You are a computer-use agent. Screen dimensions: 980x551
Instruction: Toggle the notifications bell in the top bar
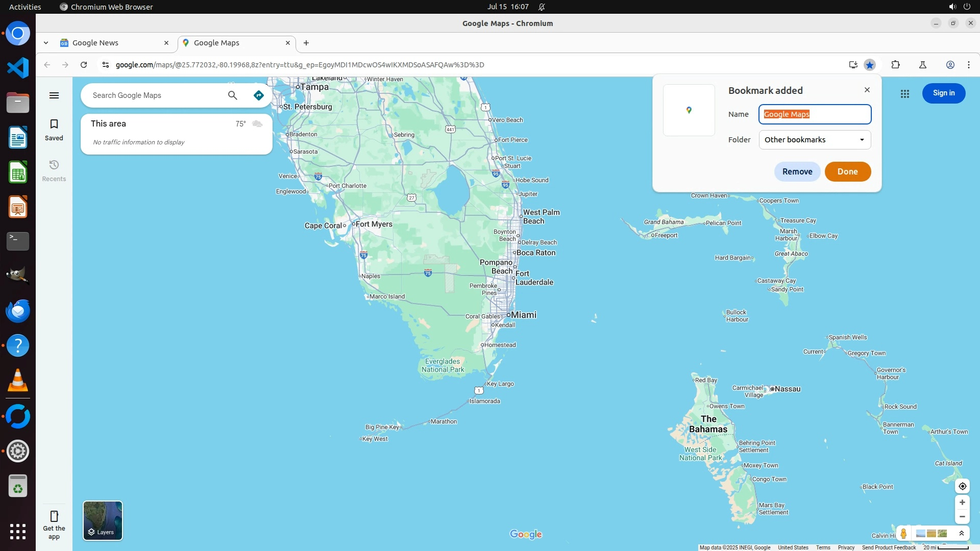pyautogui.click(x=542, y=7)
